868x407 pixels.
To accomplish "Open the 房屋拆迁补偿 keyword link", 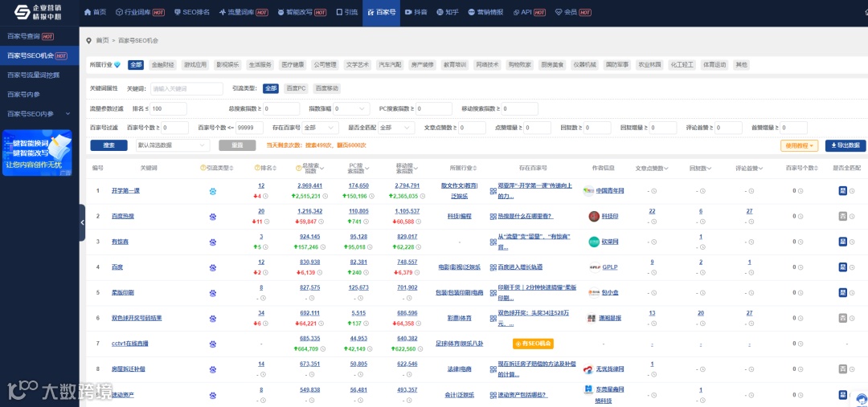I will point(129,368).
